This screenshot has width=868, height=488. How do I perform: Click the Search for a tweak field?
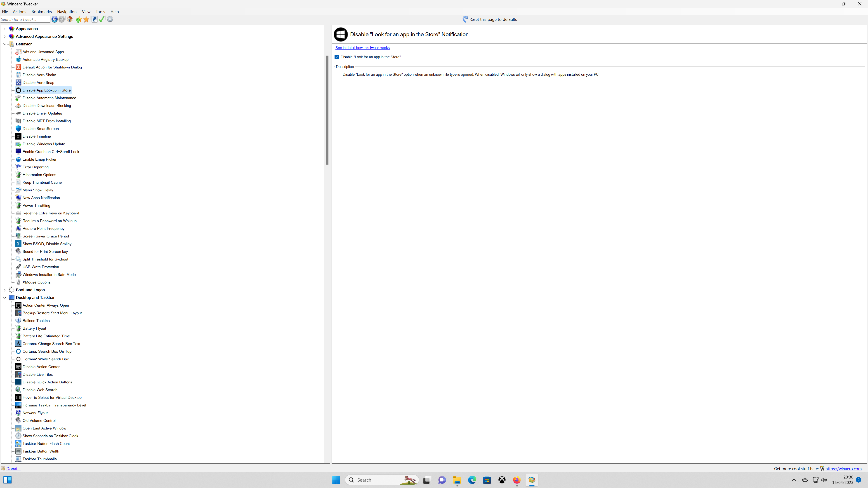tap(25, 19)
